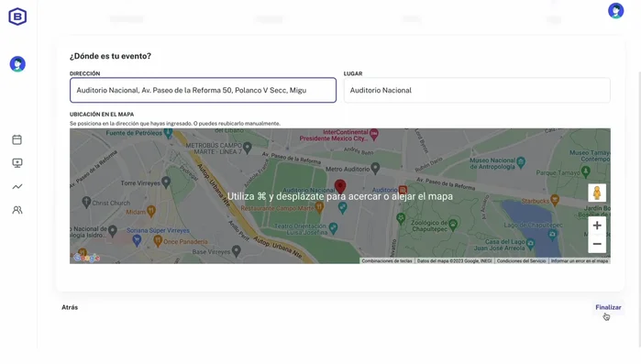Open the sidebar profile avatar
641x364 pixels.
(x=17, y=64)
